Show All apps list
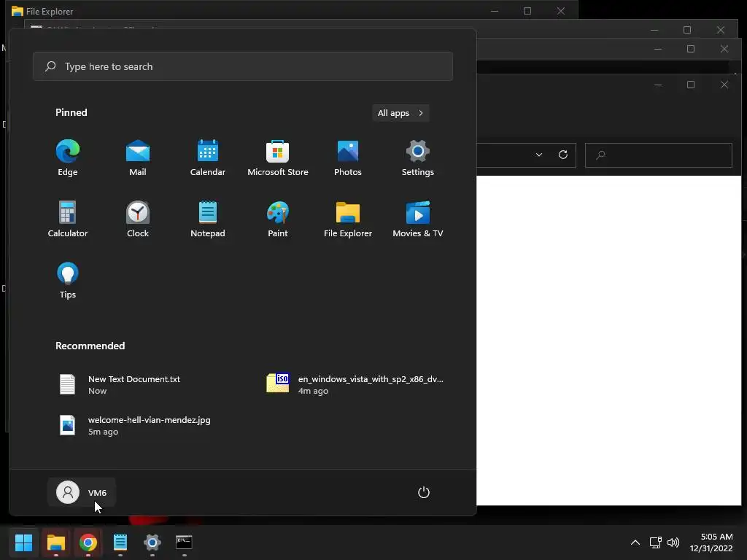 coord(400,113)
